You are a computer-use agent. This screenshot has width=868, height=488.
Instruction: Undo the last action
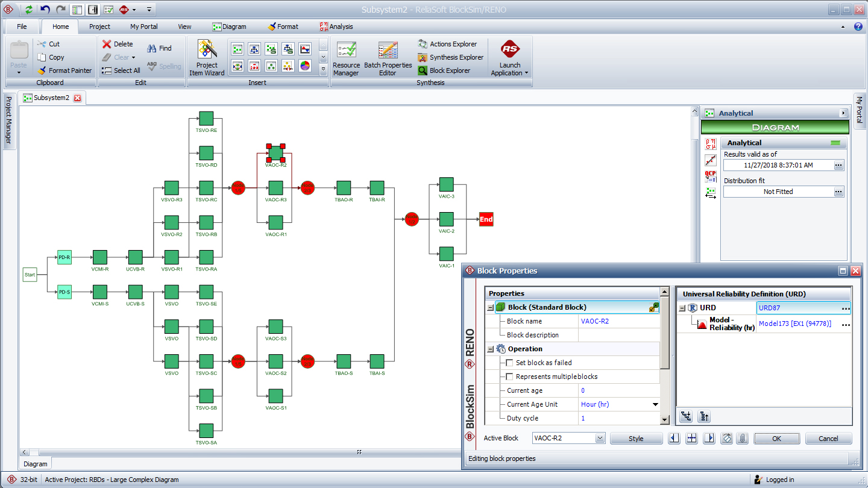tap(45, 10)
